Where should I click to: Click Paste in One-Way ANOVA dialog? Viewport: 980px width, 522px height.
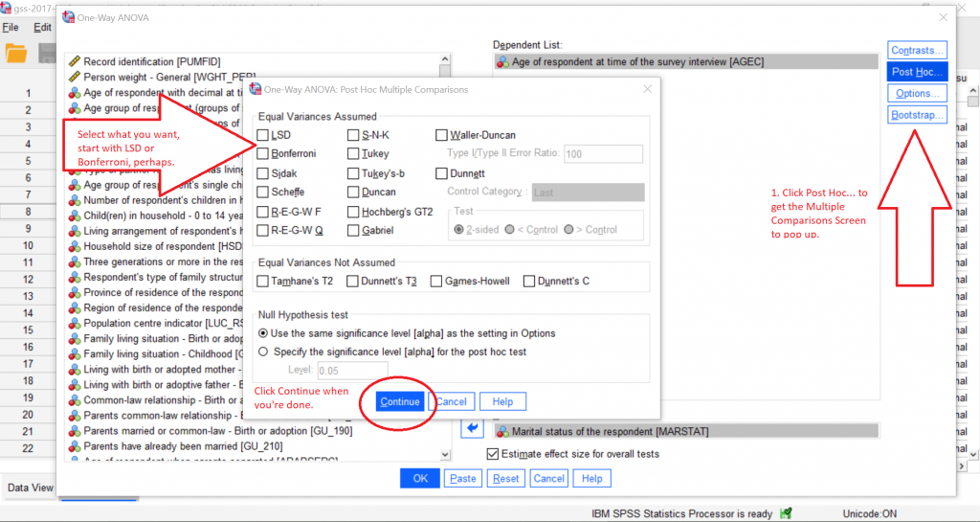463,478
